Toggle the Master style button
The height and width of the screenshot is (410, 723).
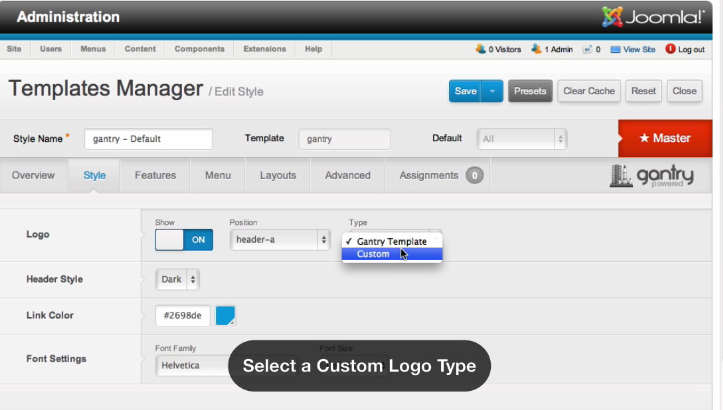(665, 138)
